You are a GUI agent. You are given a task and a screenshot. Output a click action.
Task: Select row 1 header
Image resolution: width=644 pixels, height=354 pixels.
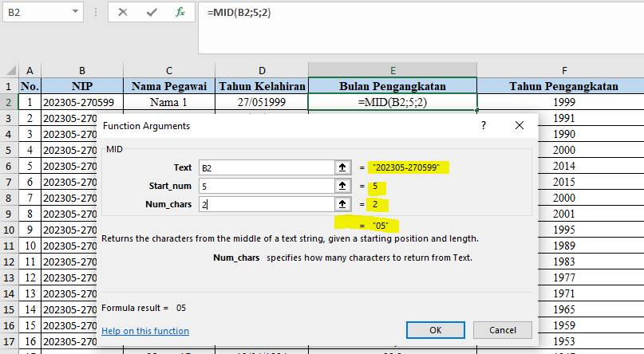click(x=9, y=86)
